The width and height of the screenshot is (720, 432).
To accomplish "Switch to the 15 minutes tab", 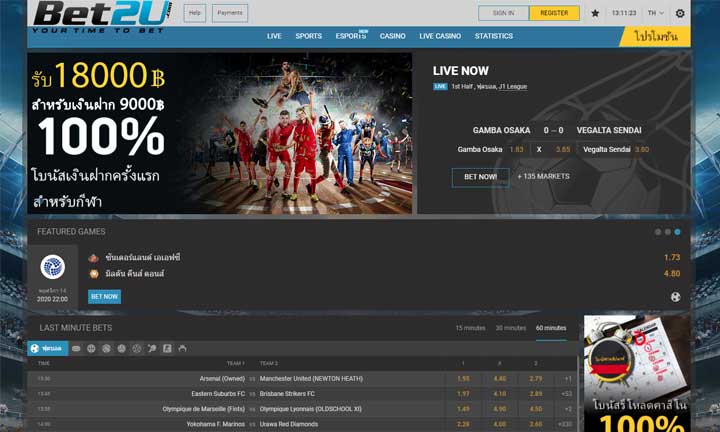I will [470, 328].
